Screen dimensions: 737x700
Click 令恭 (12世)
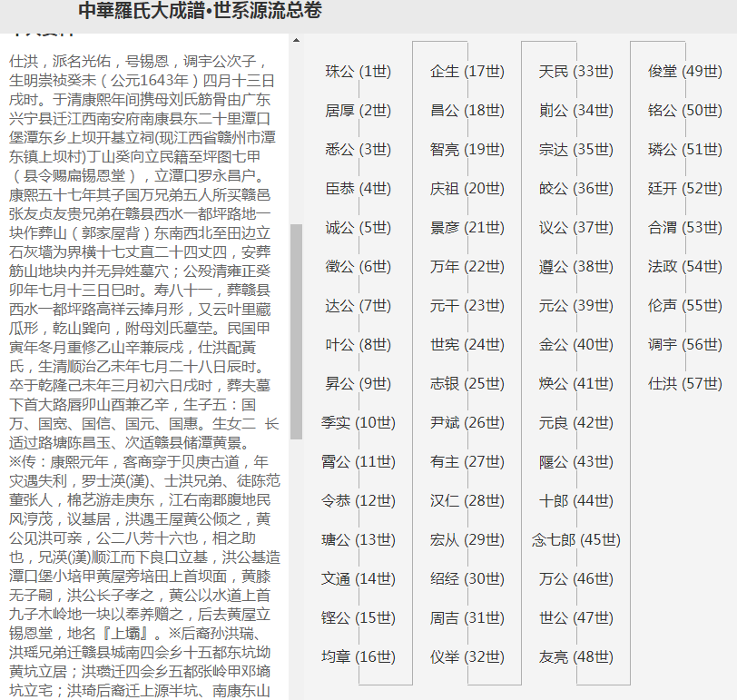(x=359, y=500)
